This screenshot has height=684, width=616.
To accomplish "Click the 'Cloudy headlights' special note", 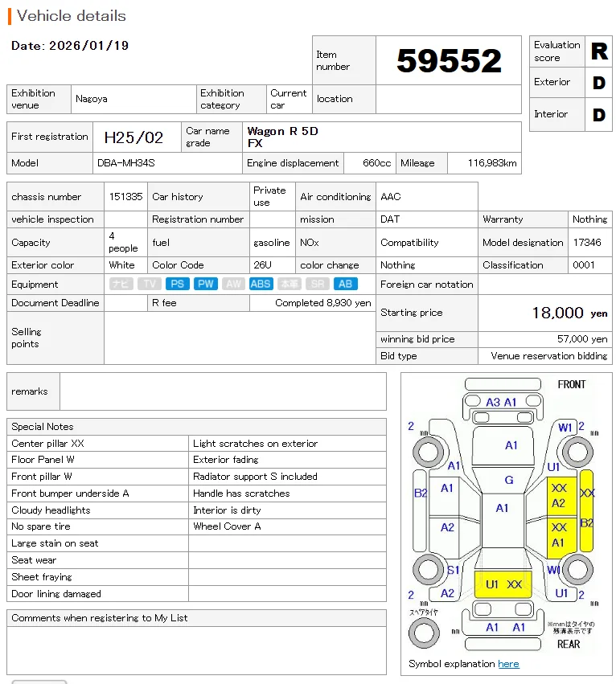I will [51, 510].
